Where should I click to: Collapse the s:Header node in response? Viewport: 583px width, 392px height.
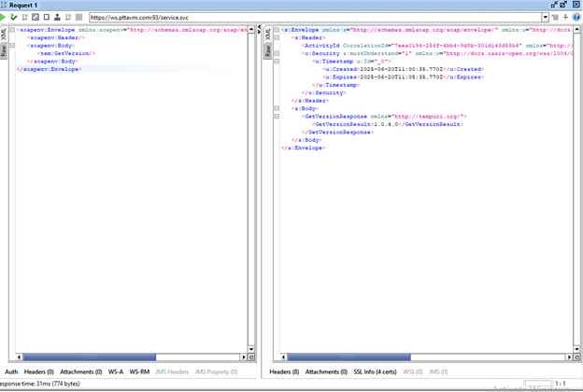pyautogui.click(x=277, y=37)
